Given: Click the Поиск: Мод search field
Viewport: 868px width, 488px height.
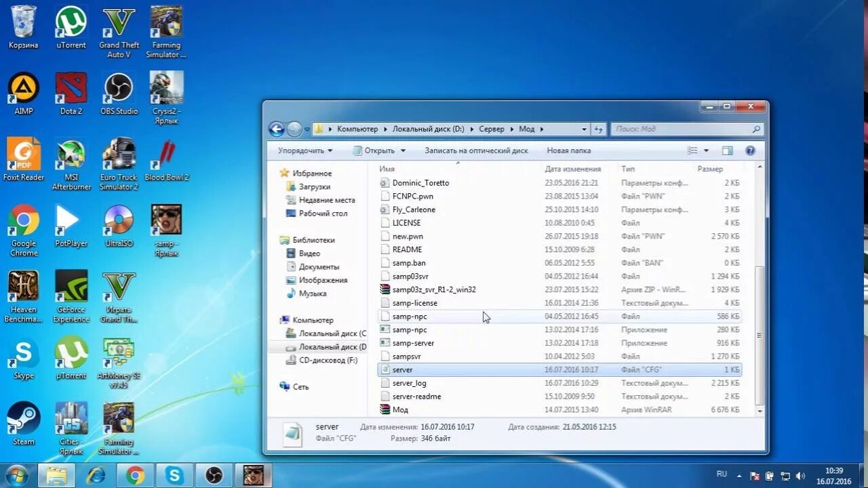Looking at the screenshot, I should 686,129.
